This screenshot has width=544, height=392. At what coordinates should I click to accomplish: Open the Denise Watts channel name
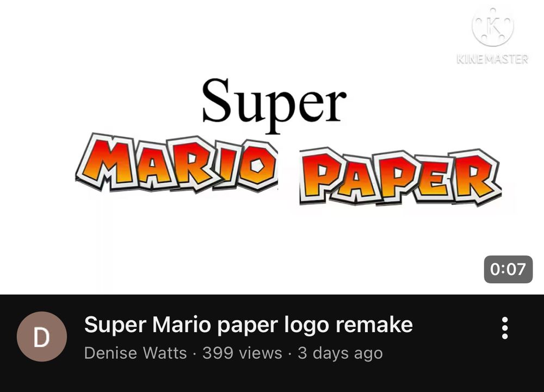135,353
